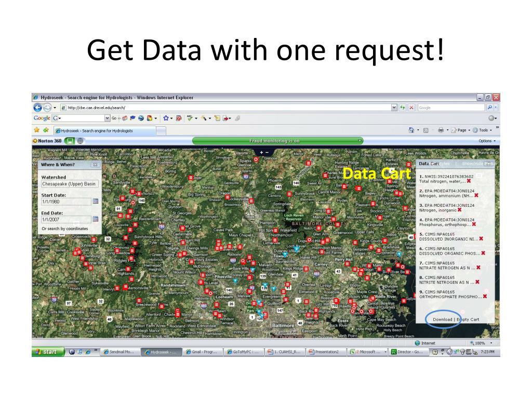Screen dimensions: 532x399
Task: Click the Windows start button
Action: pyautogui.click(x=48, y=352)
